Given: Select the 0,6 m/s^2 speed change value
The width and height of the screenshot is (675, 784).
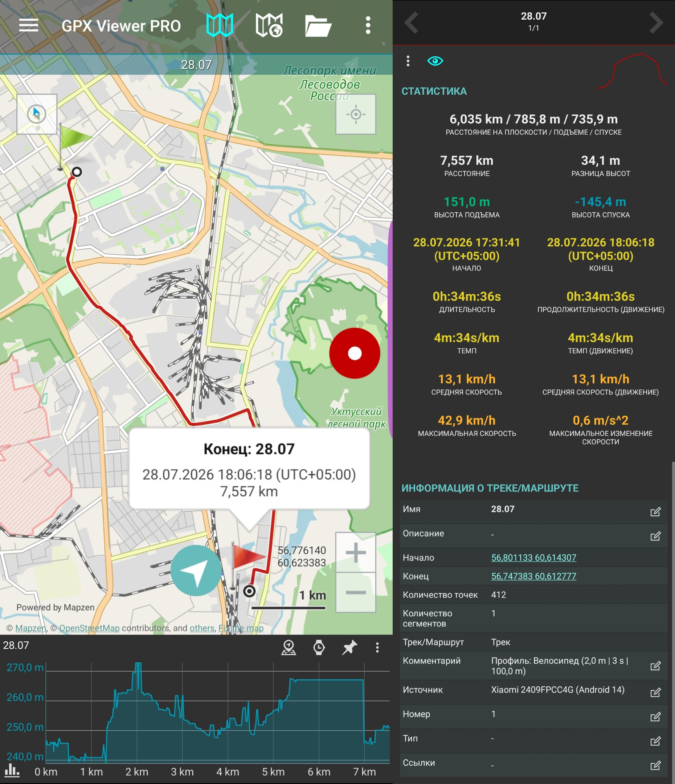Looking at the screenshot, I should click(x=601, y=420).
